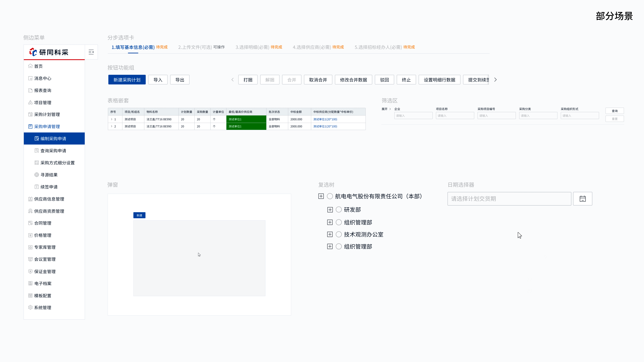
Task: Click the 导入 button
Action: click(158, 80)
